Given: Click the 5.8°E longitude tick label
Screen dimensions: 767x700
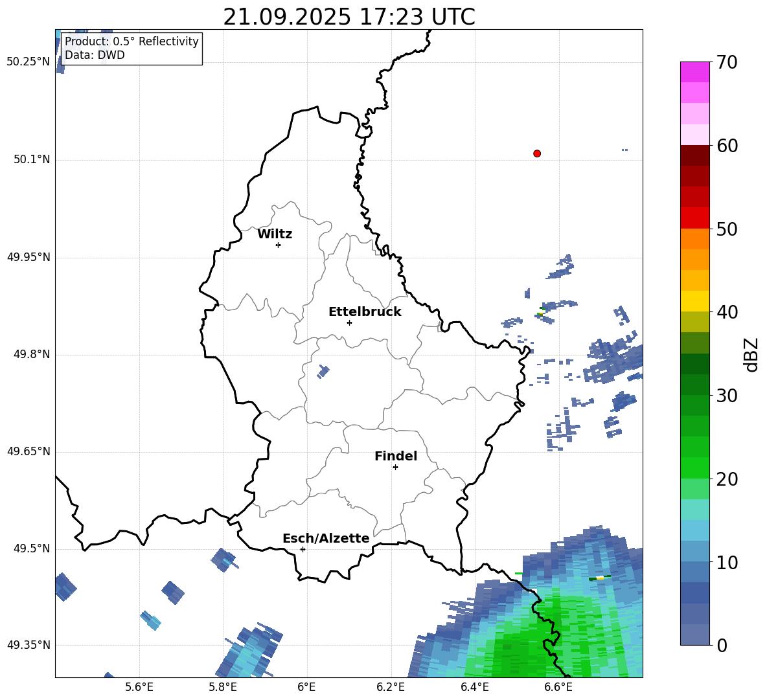Looking at the screenshot, I should click(223, 687).
